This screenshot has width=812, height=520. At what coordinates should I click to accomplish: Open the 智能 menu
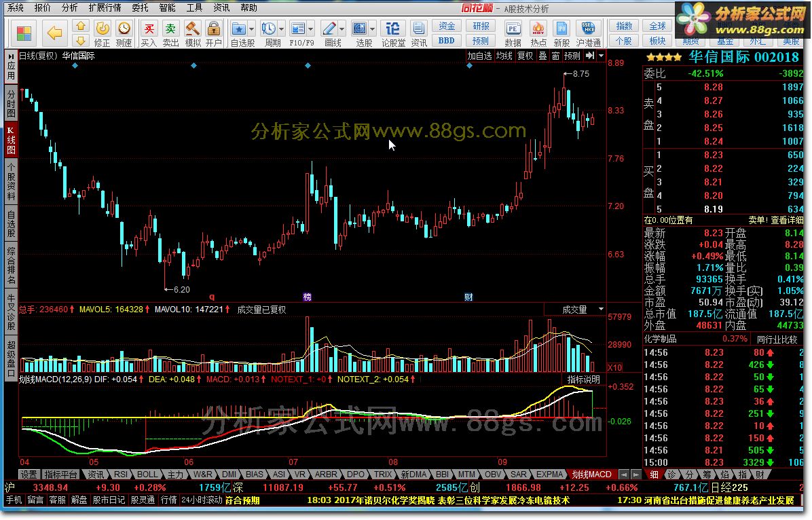pyautogui.click(x=167, y=7)
